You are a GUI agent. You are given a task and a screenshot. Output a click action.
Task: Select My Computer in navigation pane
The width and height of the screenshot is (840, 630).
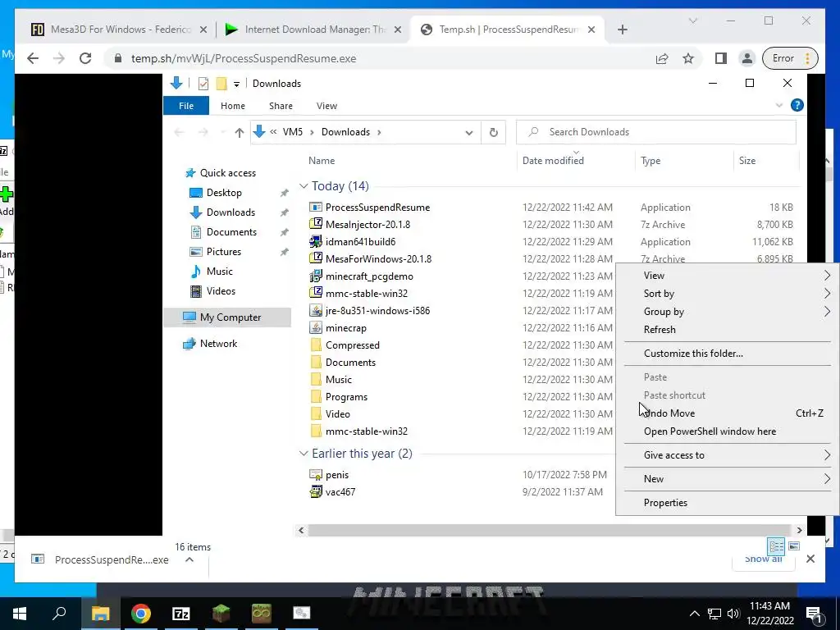pyautogui.click(x=231, y=317)
